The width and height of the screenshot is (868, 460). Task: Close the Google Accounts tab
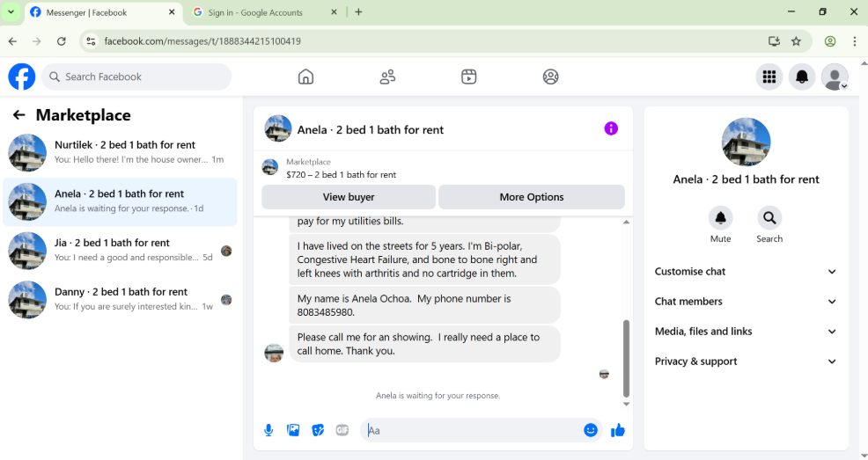pyautogui.click(x=334, y=11)
